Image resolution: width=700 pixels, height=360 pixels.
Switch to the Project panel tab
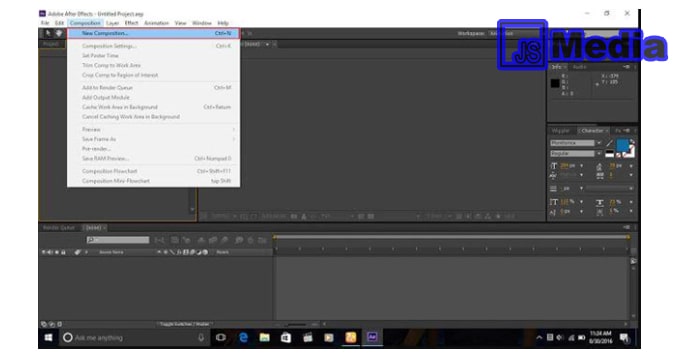(50, 44)
